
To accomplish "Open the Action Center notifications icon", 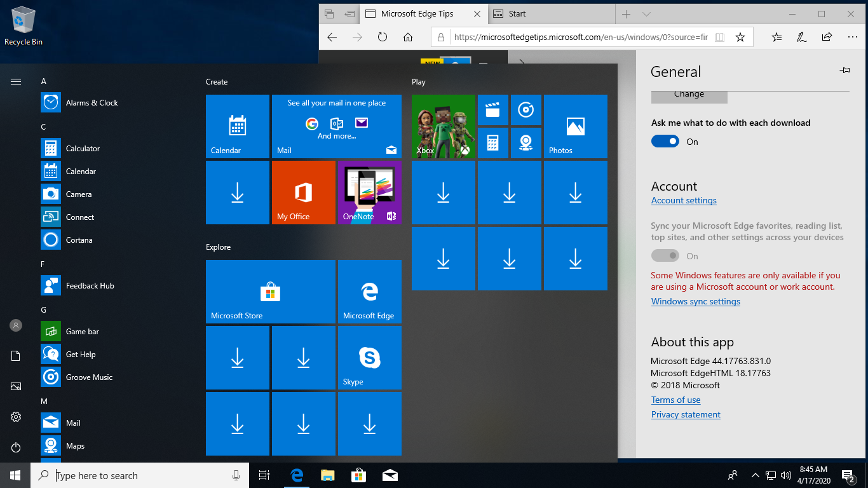I will pyautogui.click(x=848, y=475).
